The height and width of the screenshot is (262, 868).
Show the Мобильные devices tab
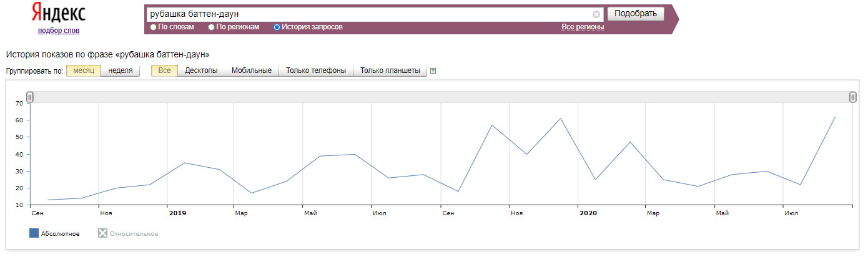251,70
